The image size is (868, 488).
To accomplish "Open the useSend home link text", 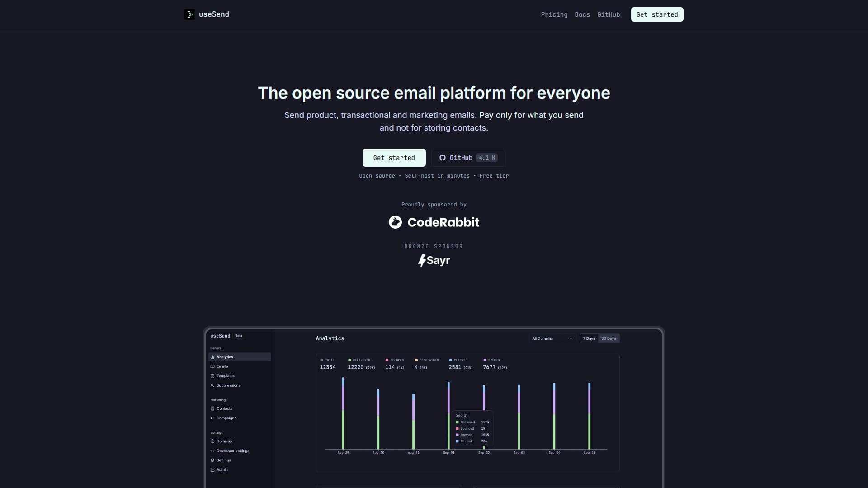I will 214,14.
